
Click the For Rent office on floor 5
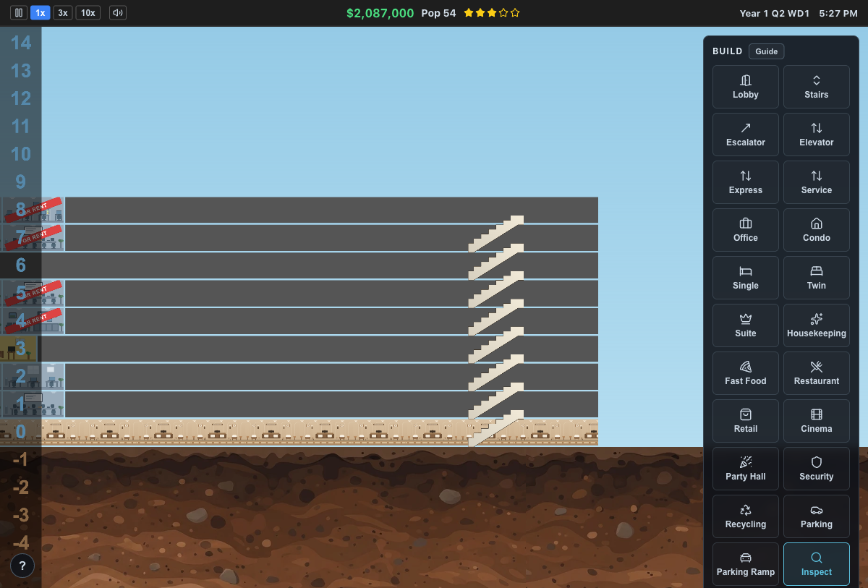coord(33,293)
